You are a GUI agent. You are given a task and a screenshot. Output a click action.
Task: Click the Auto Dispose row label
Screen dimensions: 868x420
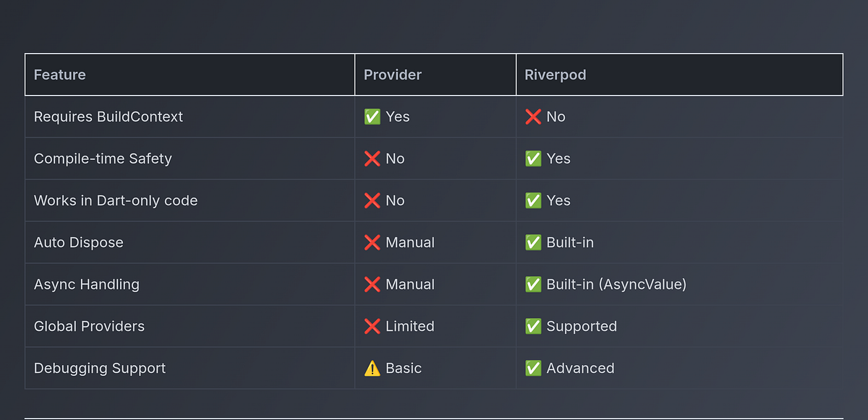click(79, 243)
